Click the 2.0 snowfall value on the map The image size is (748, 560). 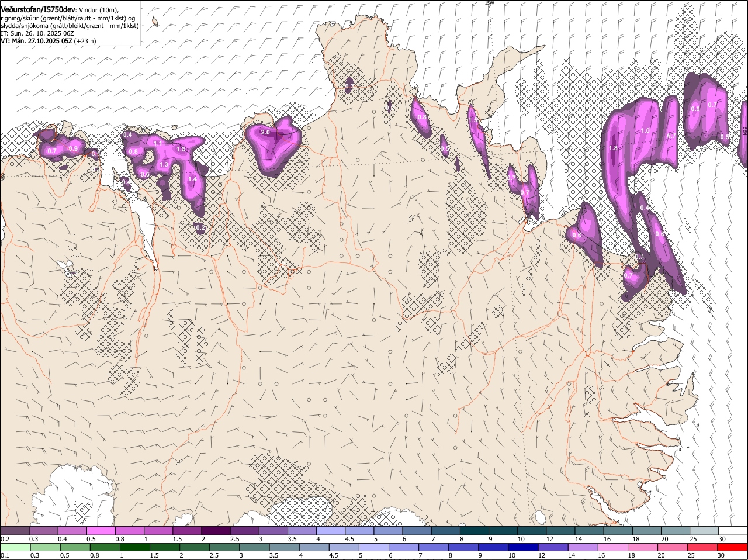click(265, 133)
